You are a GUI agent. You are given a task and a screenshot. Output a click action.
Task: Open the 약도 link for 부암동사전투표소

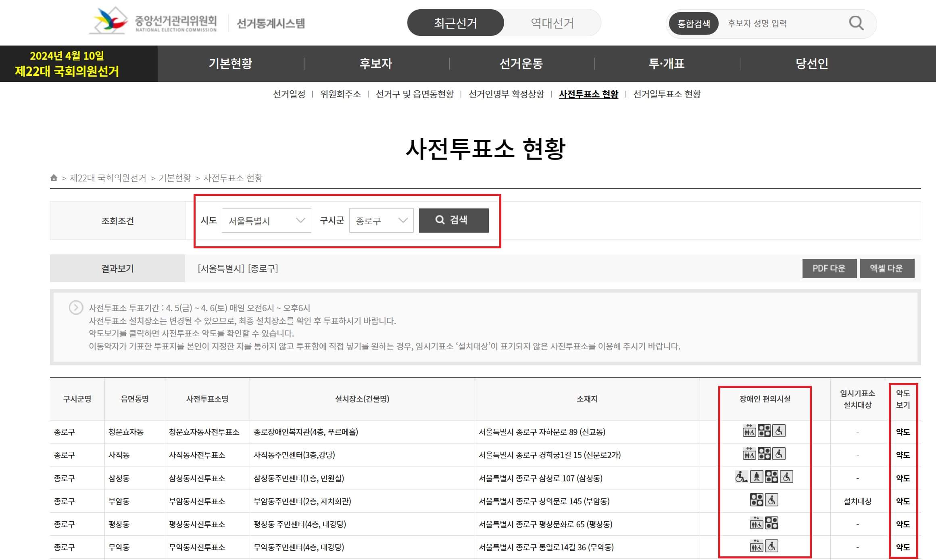coord(904,501)
